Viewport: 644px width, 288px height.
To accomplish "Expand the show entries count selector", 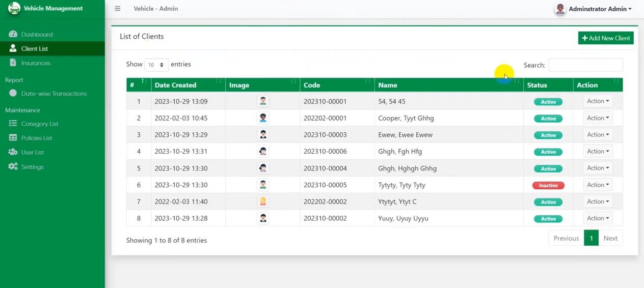I will tap(156, 65).
